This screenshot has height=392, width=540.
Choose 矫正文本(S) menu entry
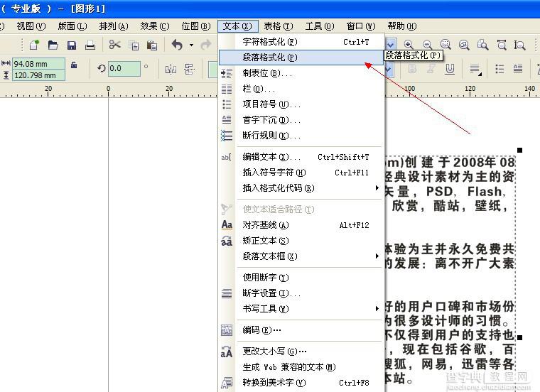(x=301, y=241)
